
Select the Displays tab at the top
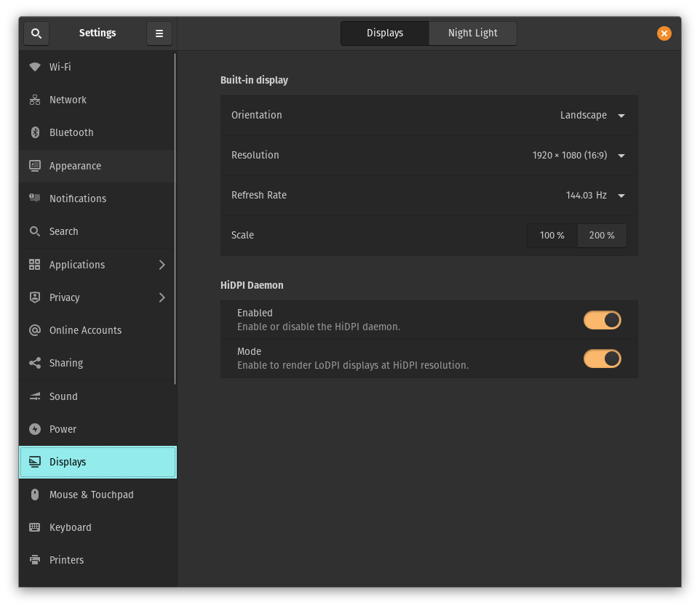pyautogui.click(x=384, y=33)
